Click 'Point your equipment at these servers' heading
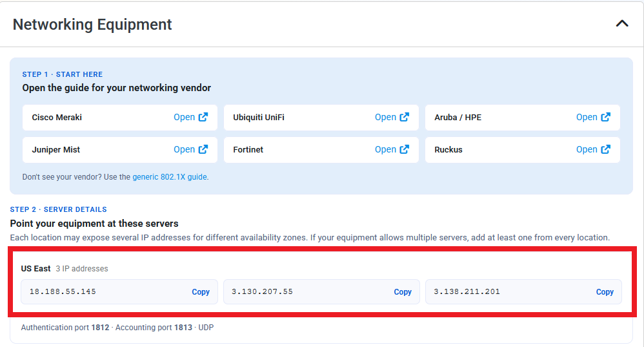 (94, 224)
